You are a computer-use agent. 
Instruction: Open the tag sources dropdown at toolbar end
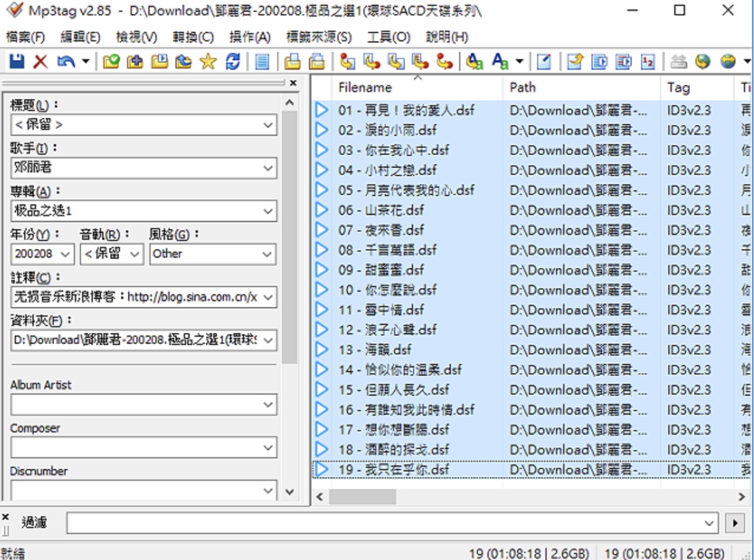tap(747, 61)
